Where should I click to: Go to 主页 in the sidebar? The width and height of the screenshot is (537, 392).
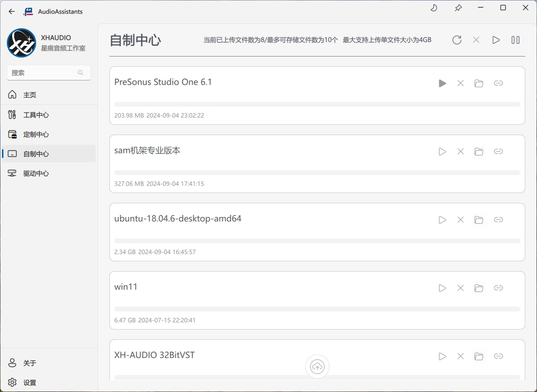click(30, 95)
